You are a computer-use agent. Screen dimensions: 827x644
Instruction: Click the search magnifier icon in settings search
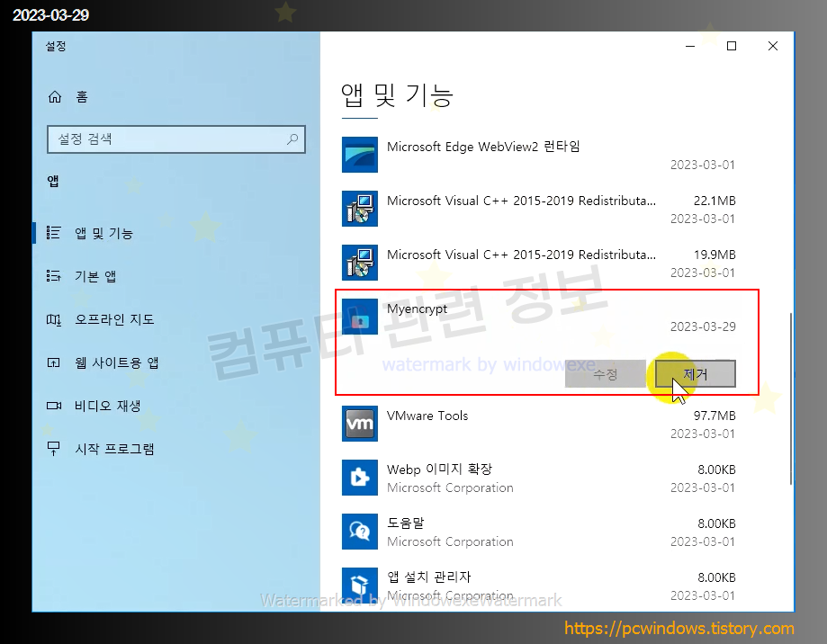292,139
